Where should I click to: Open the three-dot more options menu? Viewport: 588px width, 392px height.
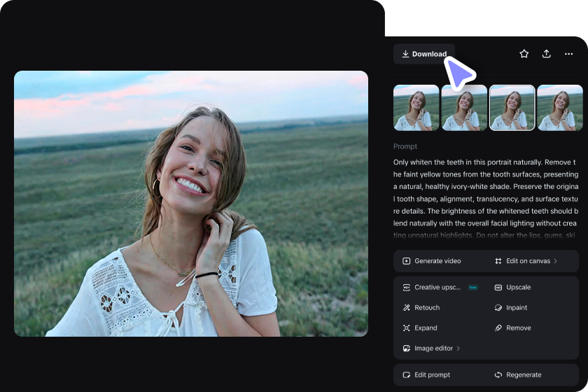click(x=568, y=54)
